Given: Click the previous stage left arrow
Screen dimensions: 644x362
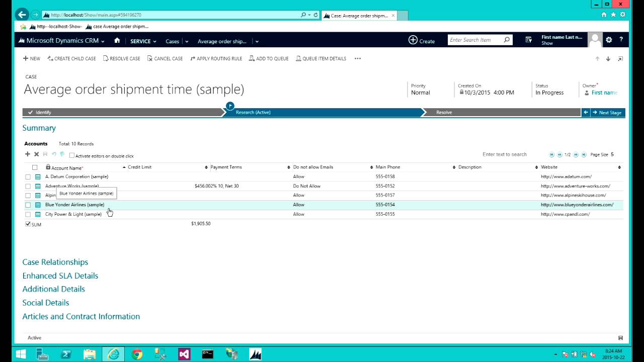Looking at the screenshot, I should point(586,113).
